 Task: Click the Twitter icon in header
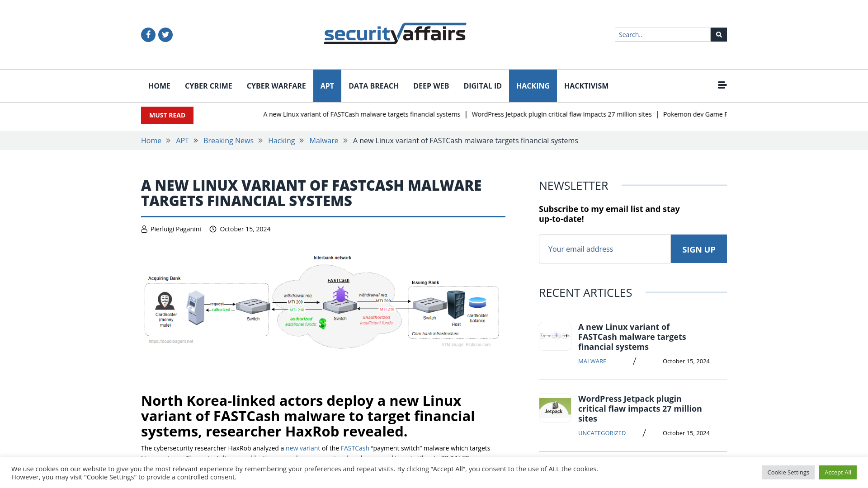(165, 34)
